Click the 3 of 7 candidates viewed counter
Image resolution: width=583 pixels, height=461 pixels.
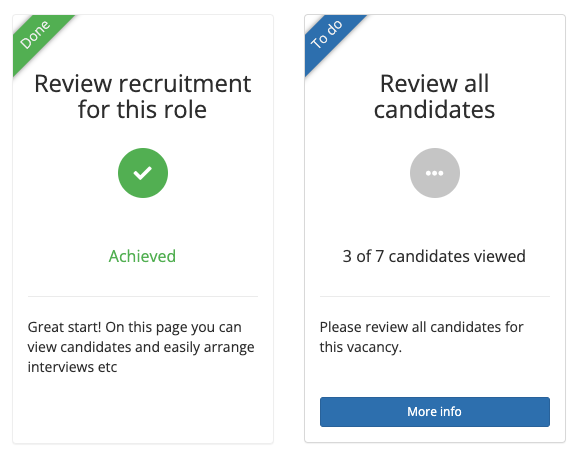pos(434,256)
